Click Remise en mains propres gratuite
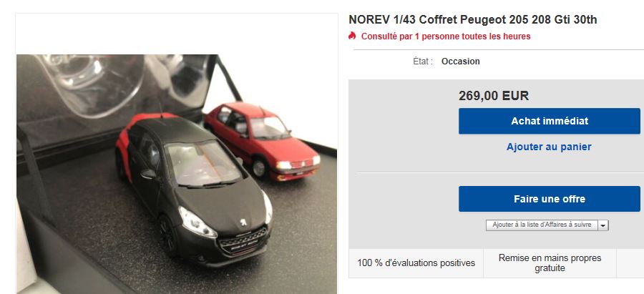The width and height of the screenshot is (644, 294). coord(550,263)
